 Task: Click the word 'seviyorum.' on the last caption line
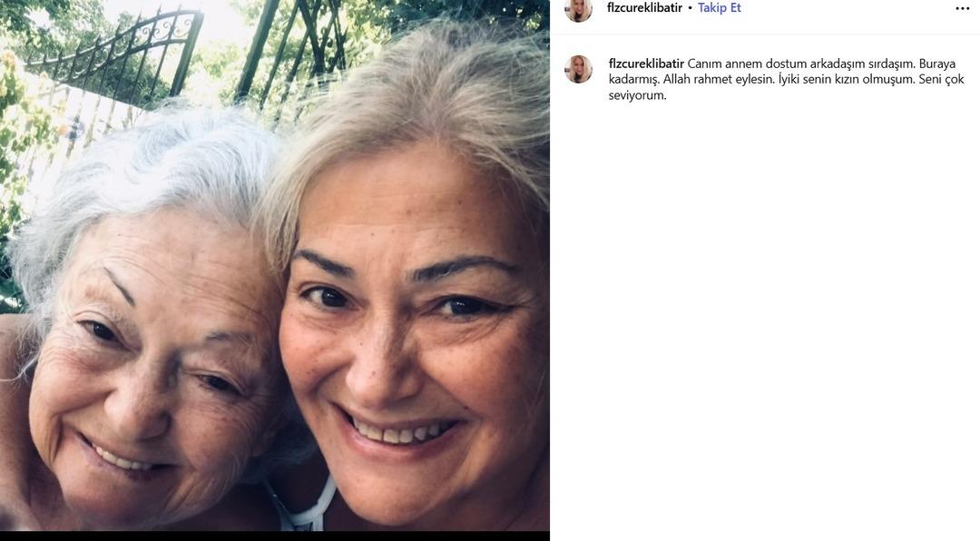(x=638, y=95)
